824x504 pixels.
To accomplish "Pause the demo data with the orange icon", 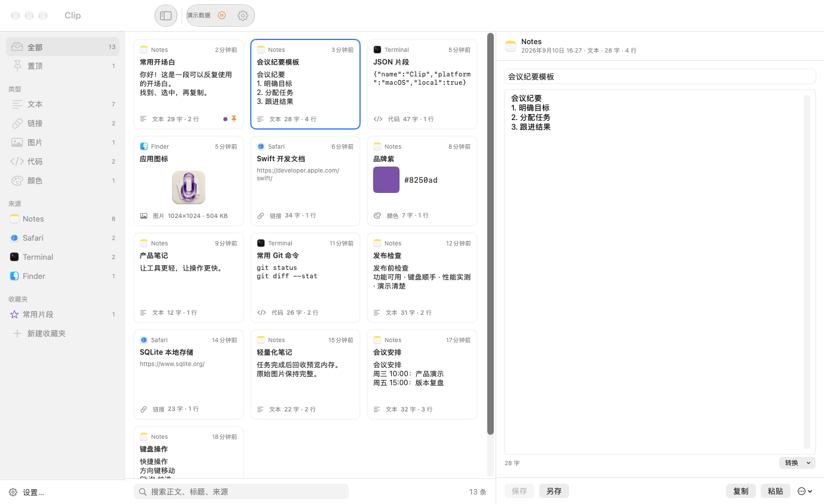I will [x=222, y=16].
